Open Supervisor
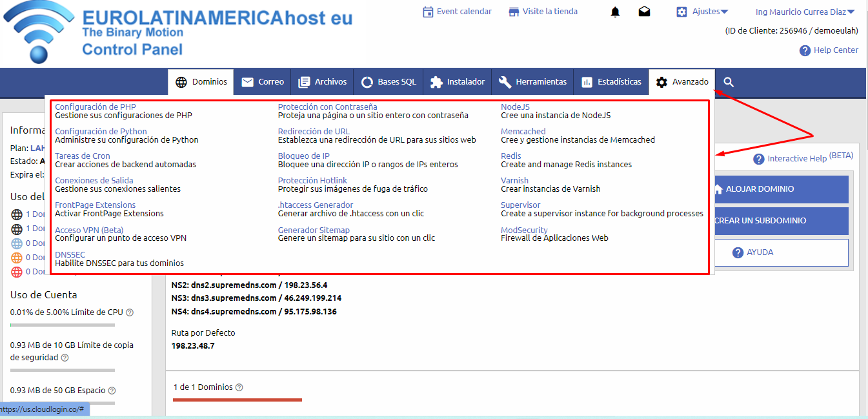The height and width of the screenshot is (419, 868). click(x=521, y=205)
